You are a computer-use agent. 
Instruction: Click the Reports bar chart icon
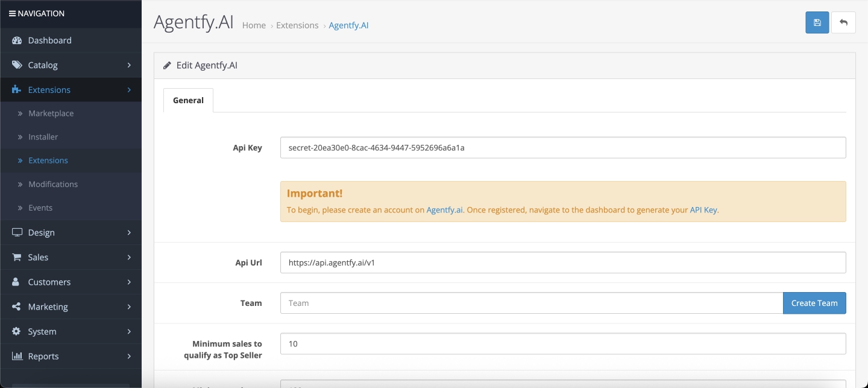click(x=16, y=356)
